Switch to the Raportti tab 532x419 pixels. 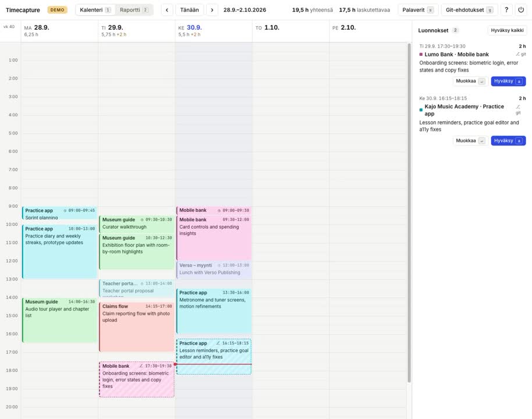click(134, 10)
